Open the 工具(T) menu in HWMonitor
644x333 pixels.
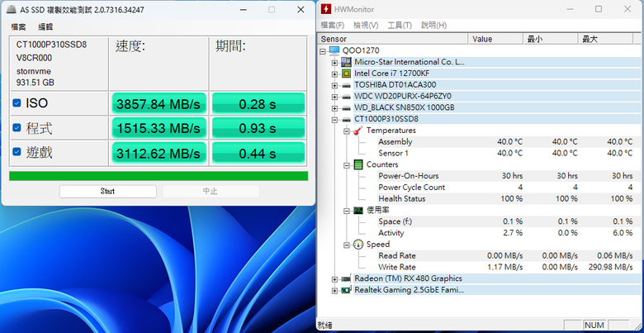point(400,26)
